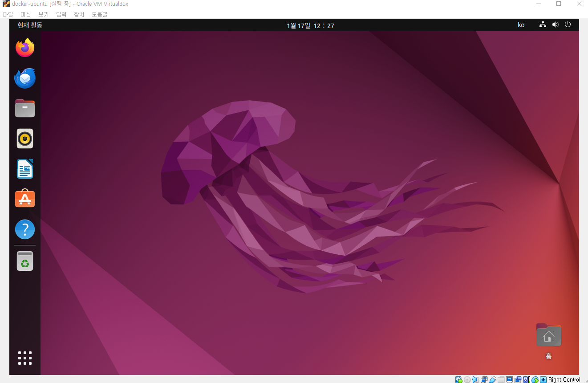588x383 pixels.
Task: Open the 1월 17일 12:27 clock calendar
Action: pos(310,25)
